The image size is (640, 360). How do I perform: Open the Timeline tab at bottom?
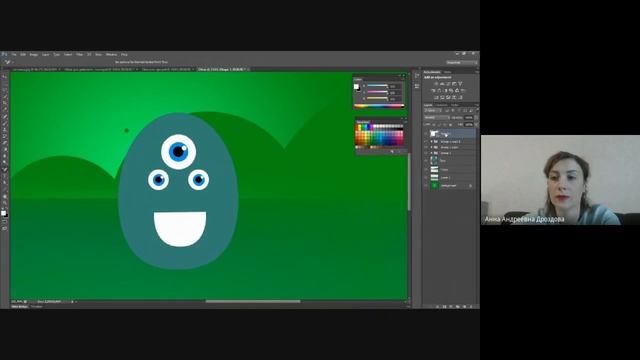[36, 306]
